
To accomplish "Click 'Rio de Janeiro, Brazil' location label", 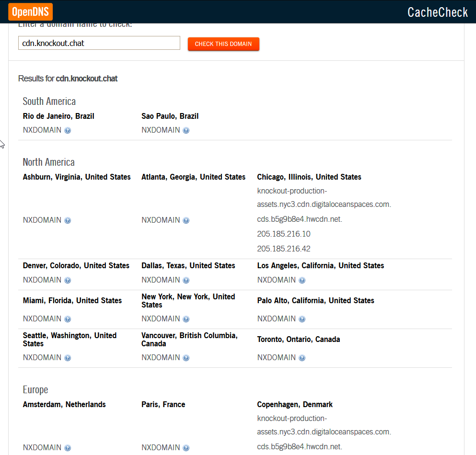I will coord(58,116).
